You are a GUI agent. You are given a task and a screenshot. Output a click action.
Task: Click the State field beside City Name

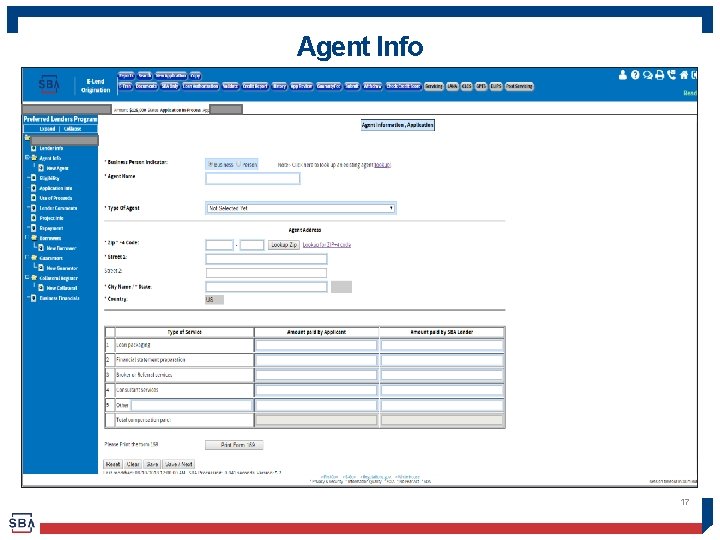click(x=341, y=287)
